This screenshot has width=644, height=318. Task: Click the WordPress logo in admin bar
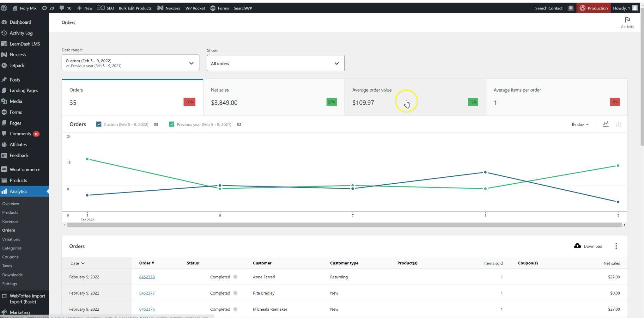(x=4, y=8)
